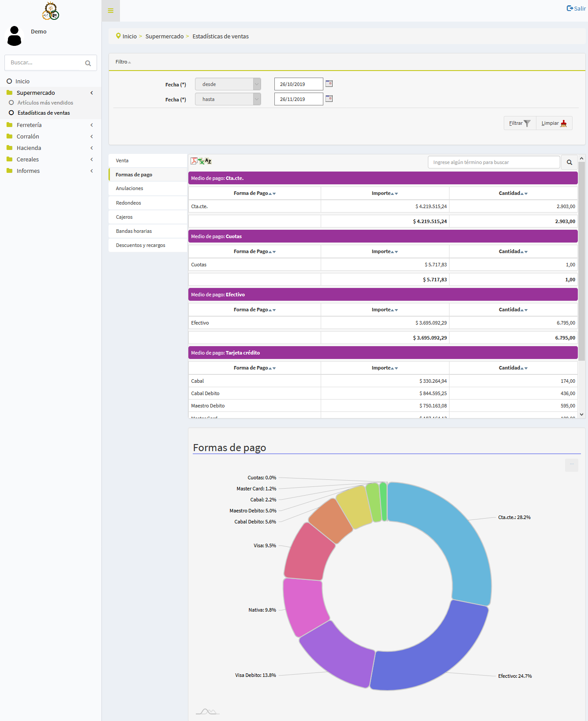Export the table as PDF
The image size is (588, 721).
click(194, 161)
